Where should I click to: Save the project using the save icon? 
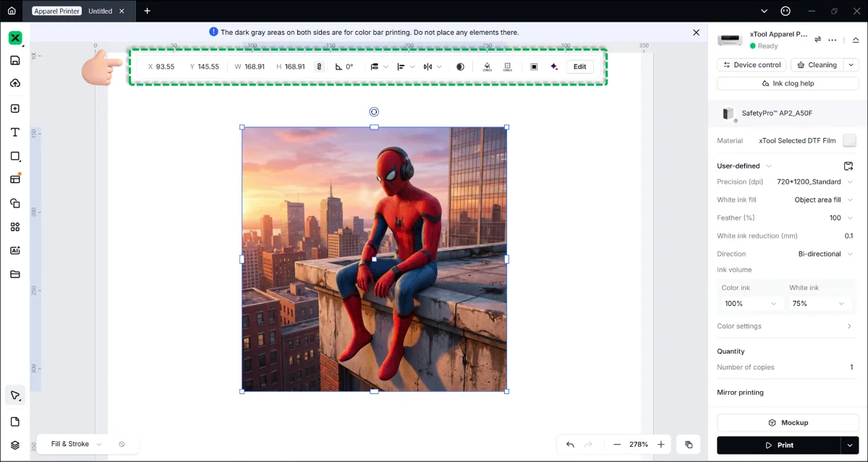pos(15,61)
